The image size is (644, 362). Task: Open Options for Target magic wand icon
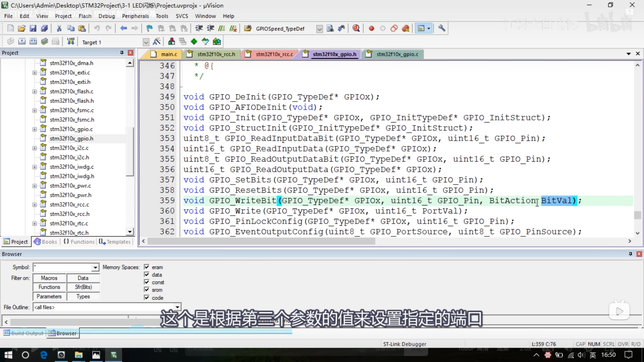[x=157, y=41]
